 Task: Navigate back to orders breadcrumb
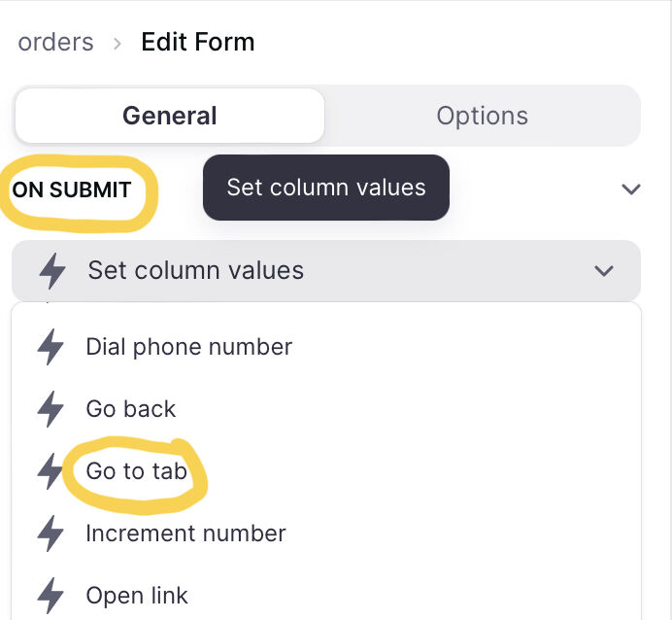55,42
